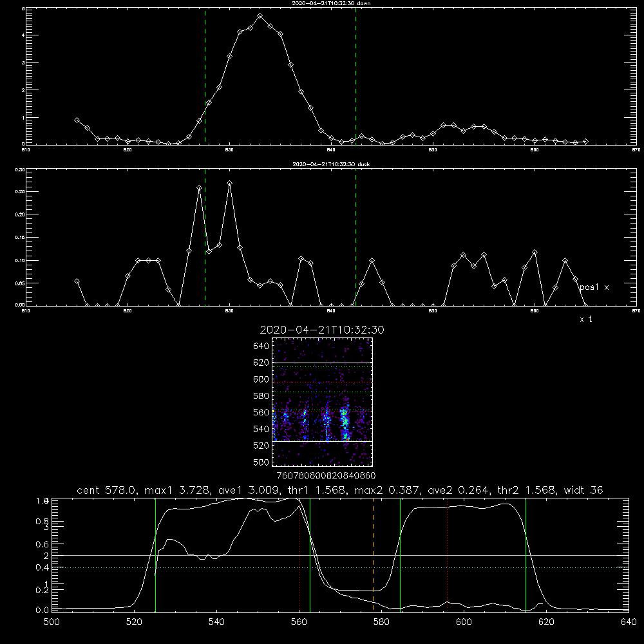Click spectral image y-axis label 520
Image resolution: width=644 pixels, height=644 pixels.
coord(261,446)
